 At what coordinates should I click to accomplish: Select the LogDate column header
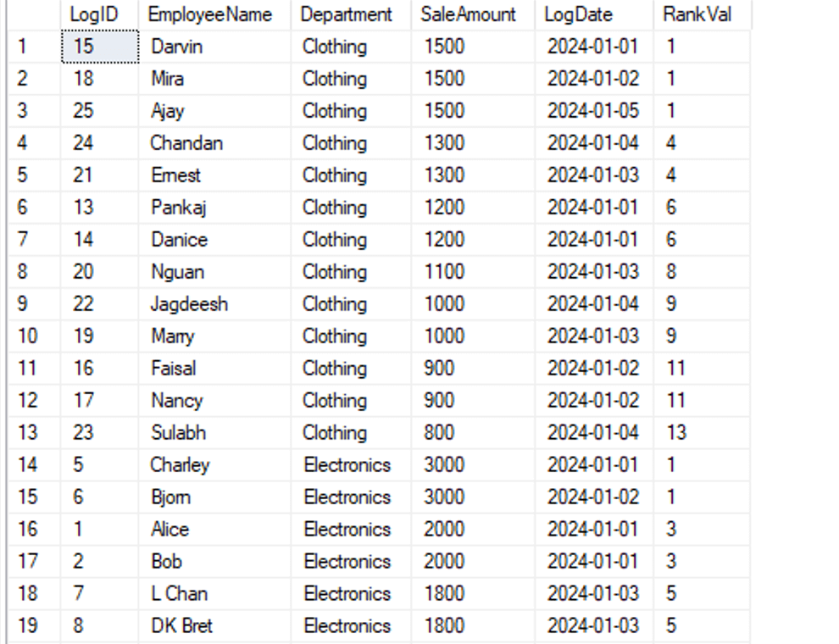click(578, 14)
